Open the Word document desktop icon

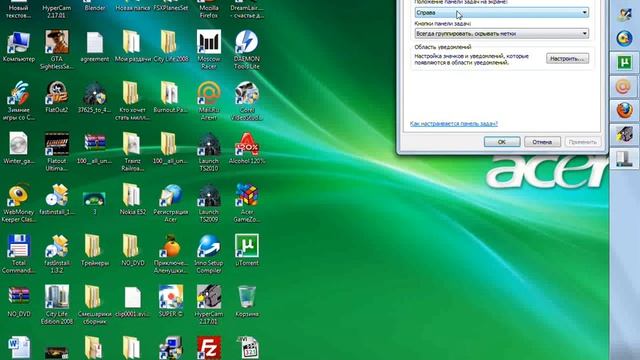pos(18,347)
